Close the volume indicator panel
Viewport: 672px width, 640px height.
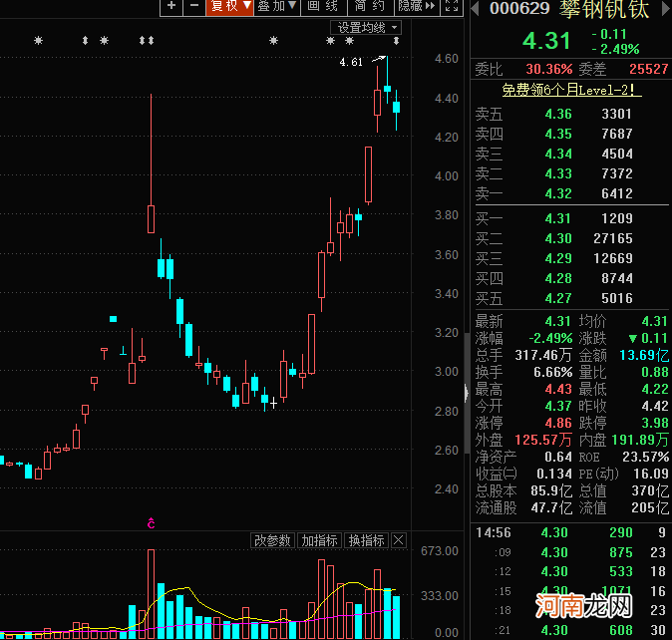coord(399,540)
